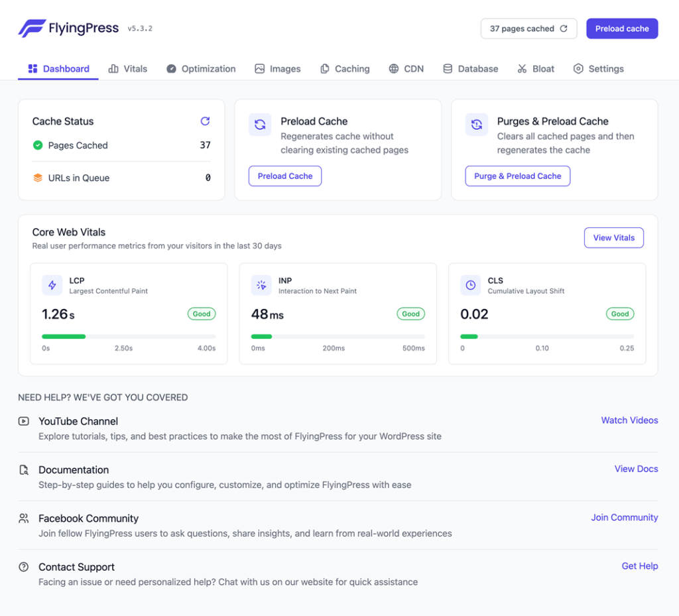
Task: Click the Facebook Community people icon
Action: [23, 518]
